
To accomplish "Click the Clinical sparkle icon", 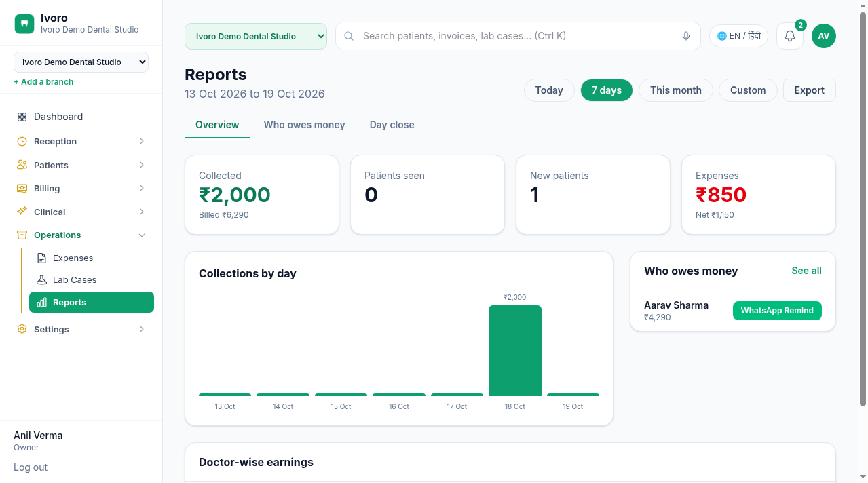I will 22,212.
